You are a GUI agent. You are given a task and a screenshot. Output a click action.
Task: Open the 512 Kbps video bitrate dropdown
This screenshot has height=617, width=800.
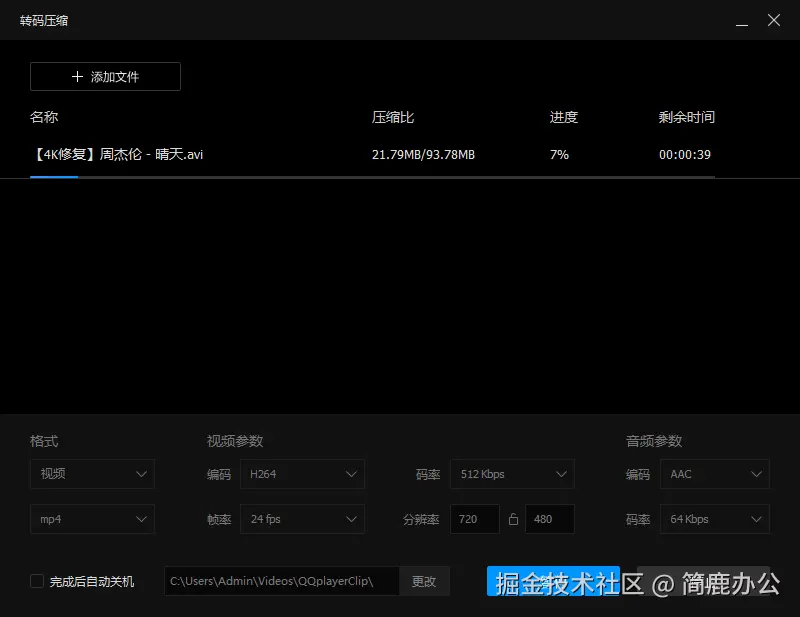pyautogui.click(x=513, y=474)
